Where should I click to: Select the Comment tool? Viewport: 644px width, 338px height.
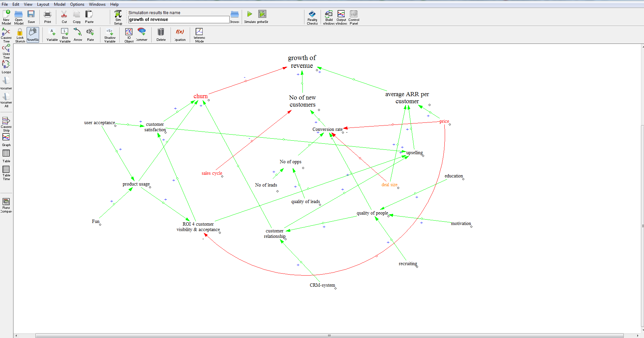tap(142, 35)
